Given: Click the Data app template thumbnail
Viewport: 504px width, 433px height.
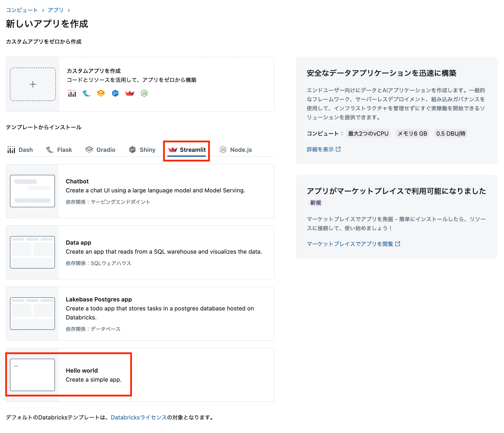Looking at the screenshot, I should tap(32, 252).
